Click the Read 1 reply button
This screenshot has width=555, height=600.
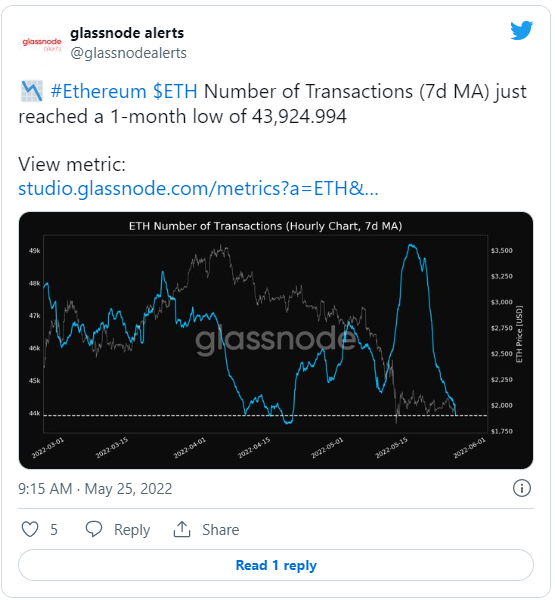[x=276, y=565]
